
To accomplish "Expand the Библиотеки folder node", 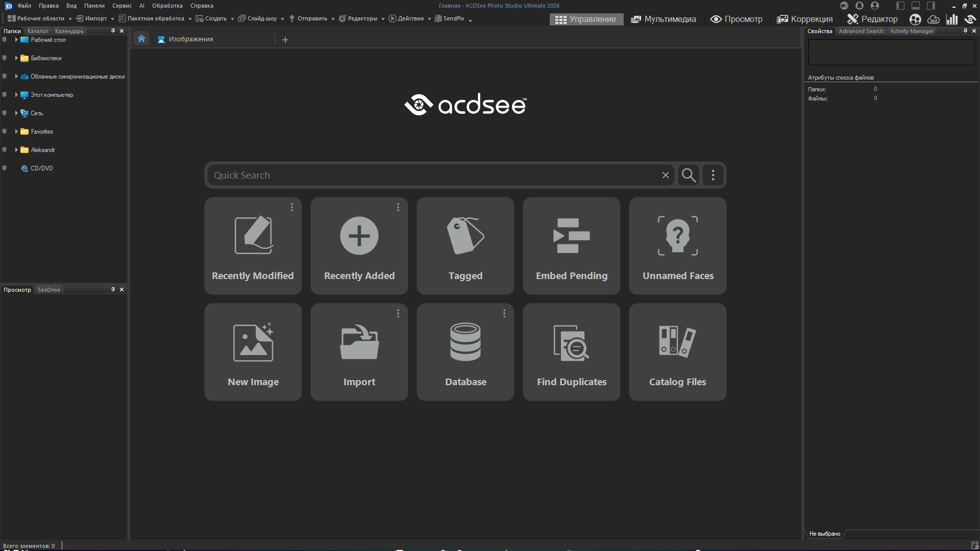I will [x=16, y=58].
